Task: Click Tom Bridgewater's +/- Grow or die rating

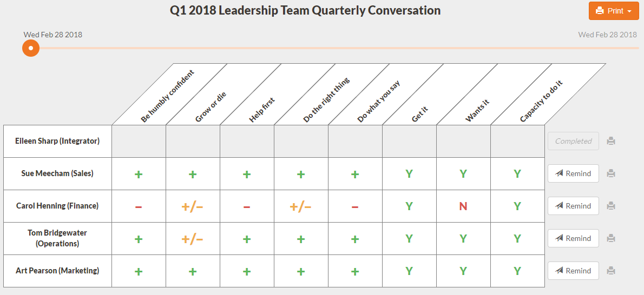Action: (x=193, y=239)
